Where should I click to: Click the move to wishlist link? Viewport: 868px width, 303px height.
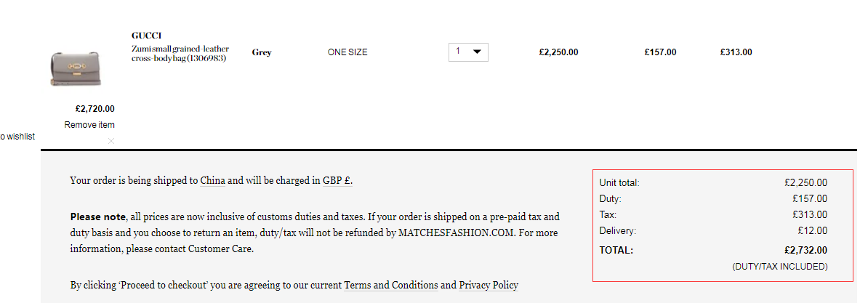point(17,137)
